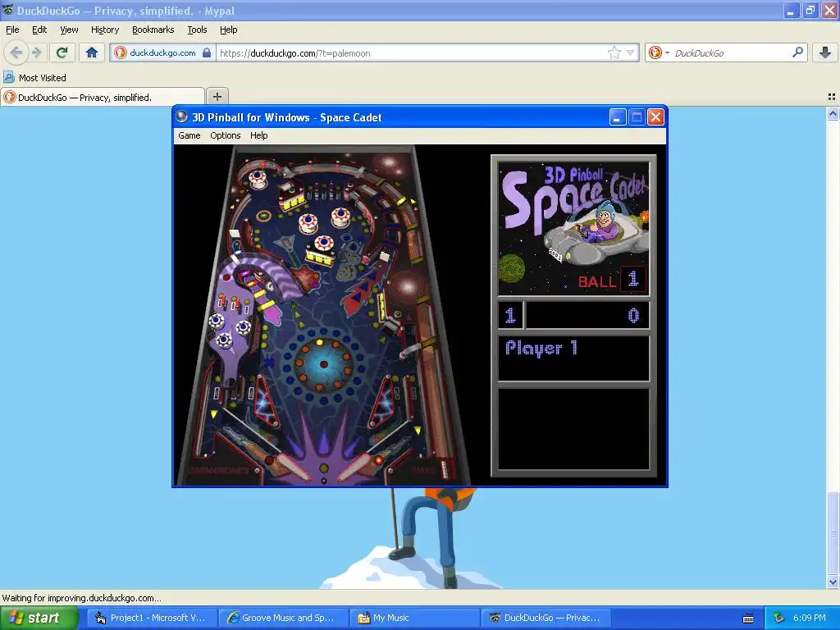Open the Downloads arrow button
840x630 pixels.
click(x=825, y=52)
